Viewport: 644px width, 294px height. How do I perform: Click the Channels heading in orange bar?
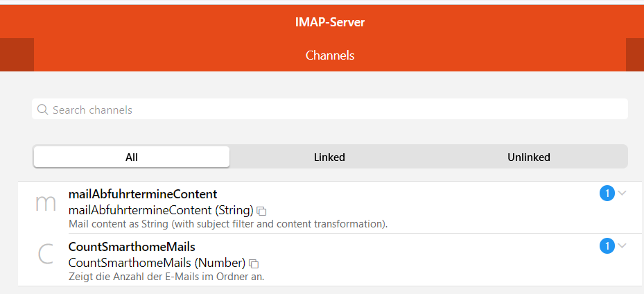(x=329, y=55)
